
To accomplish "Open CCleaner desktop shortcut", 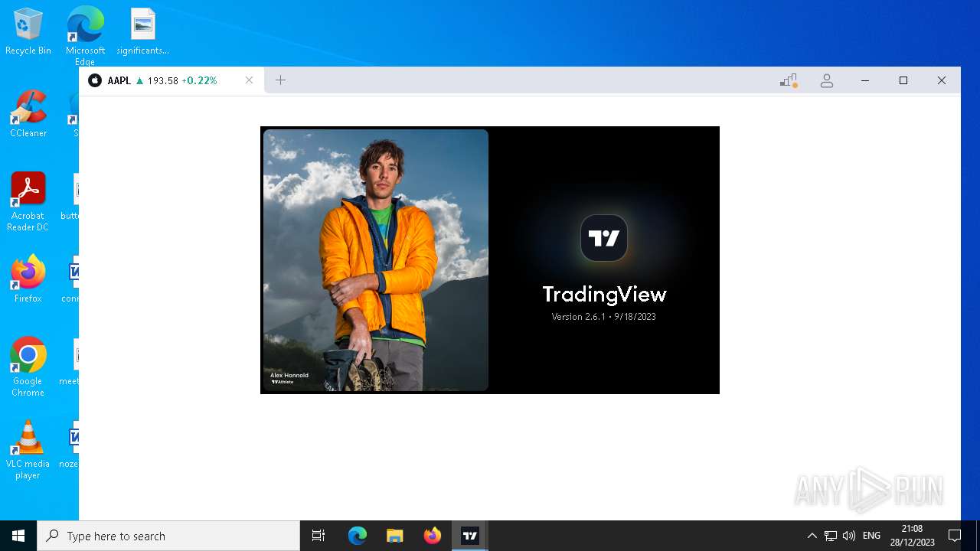I will pos(28,114).
